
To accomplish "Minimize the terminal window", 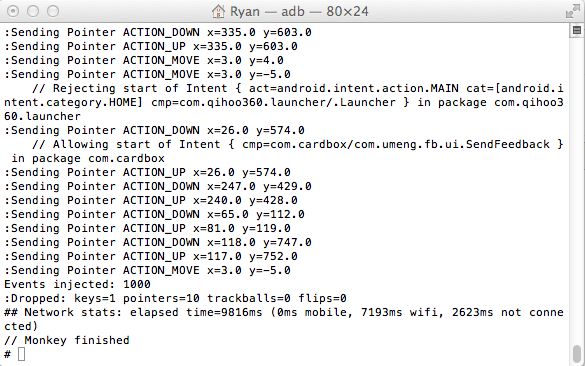I will point(33,11).
